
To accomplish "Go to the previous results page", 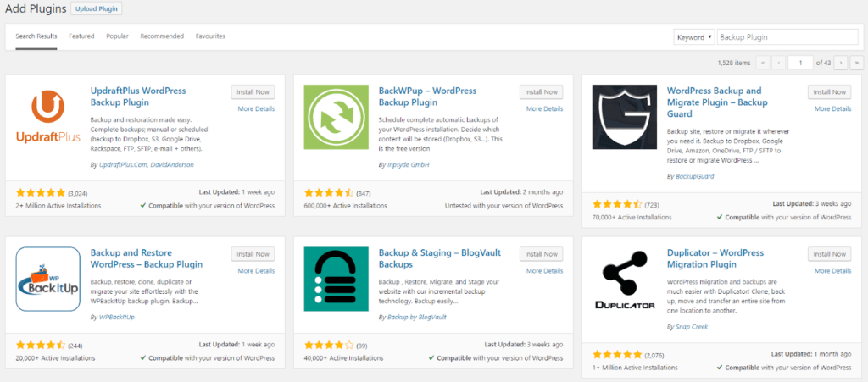I will pos(778,63).
